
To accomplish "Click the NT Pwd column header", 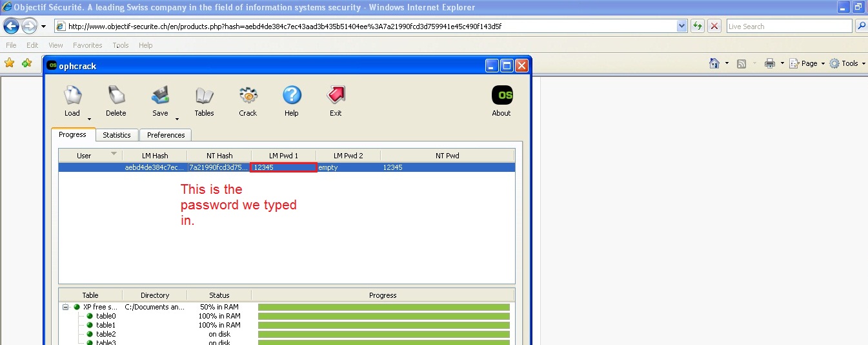I will click(x=447, y=155).
